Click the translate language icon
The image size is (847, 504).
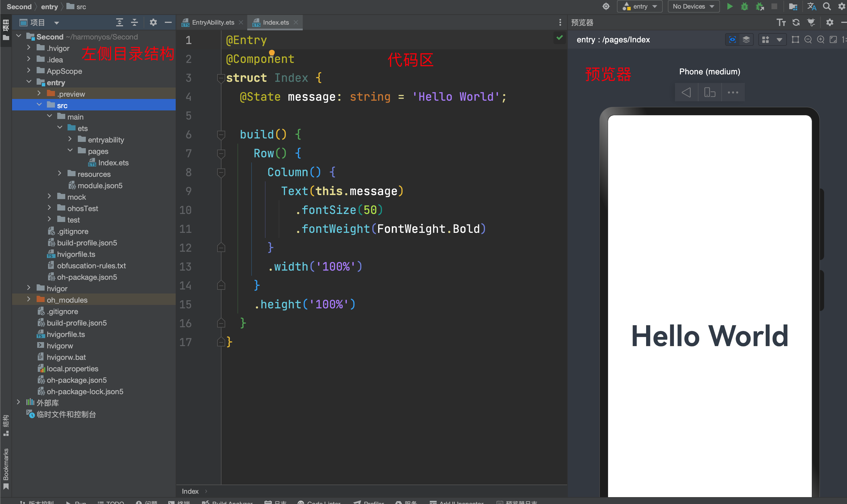tap(811, 7)
